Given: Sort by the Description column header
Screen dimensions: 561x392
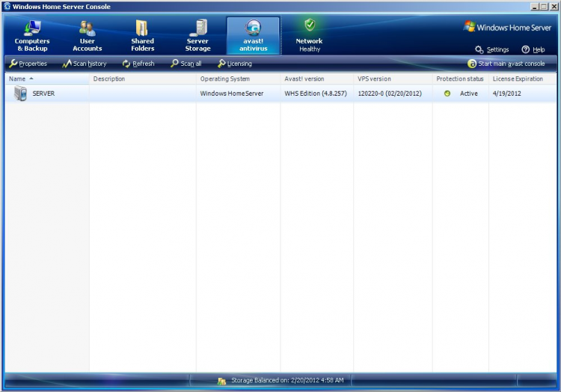Looking at the screenshot, I should 143,79.
